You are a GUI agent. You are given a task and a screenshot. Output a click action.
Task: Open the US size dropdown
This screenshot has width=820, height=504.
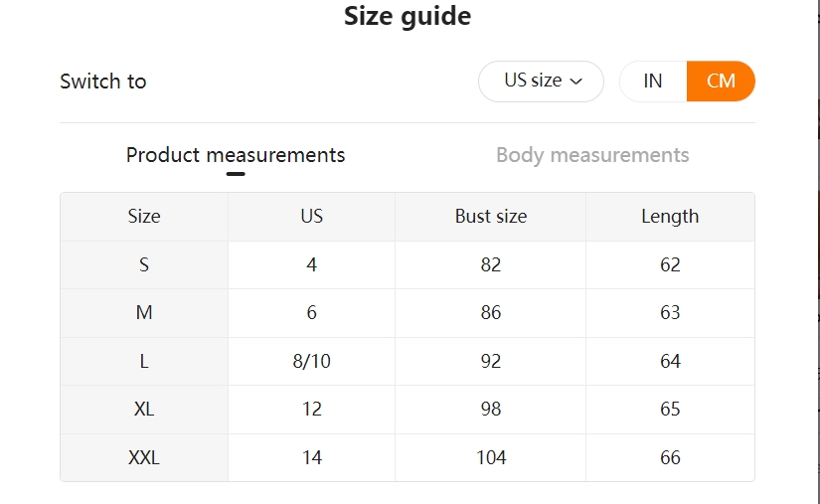pos(541,82)
